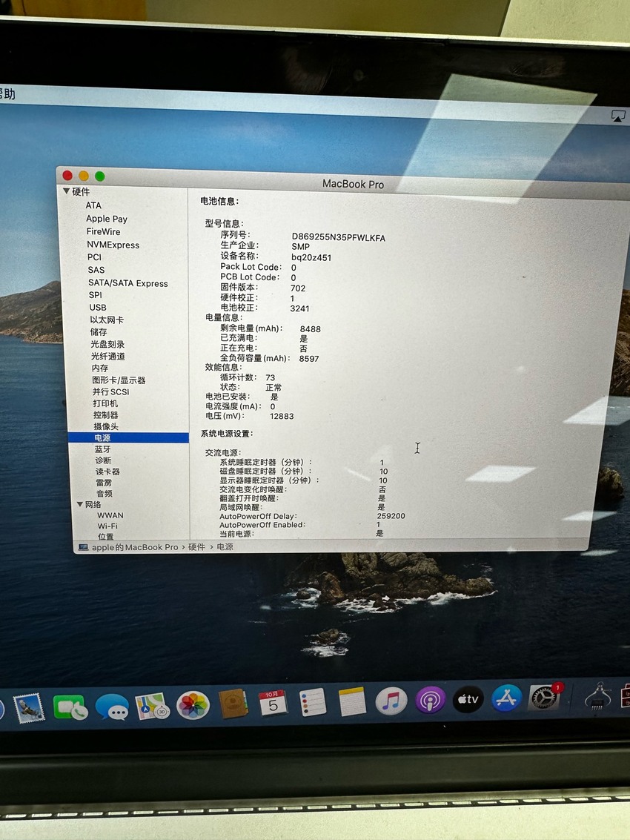Image resolution: width=630 pixels, height=840 pixels.
Task: Click the voltage value 12883
Action: tap(282, 416)
